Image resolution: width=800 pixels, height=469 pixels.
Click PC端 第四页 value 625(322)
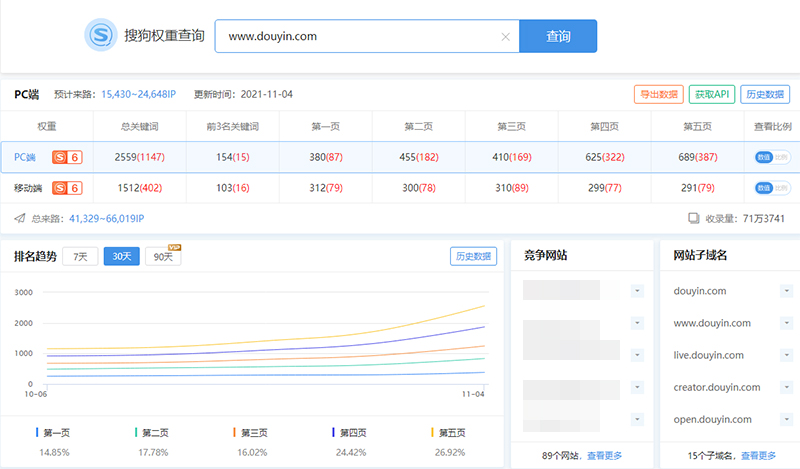(x=605, y=157)
